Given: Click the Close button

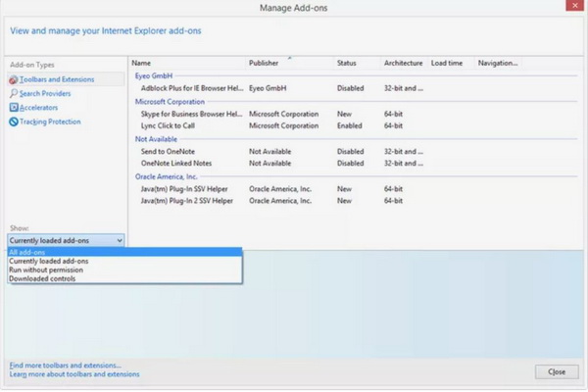Looking at the screenshot, I should tap(557, 371).
